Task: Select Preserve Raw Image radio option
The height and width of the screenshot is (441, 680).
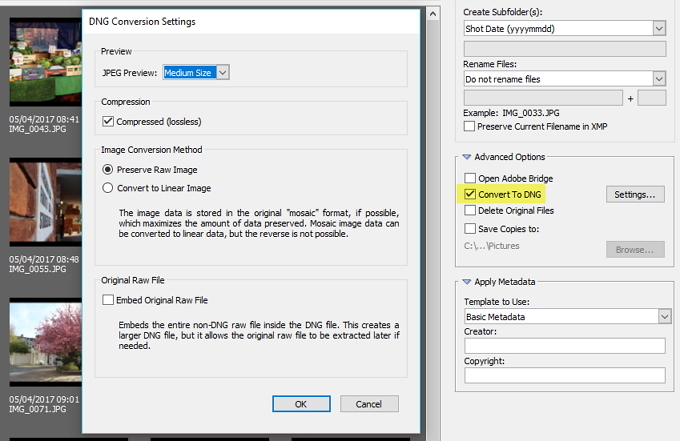Action: (108, 169)
